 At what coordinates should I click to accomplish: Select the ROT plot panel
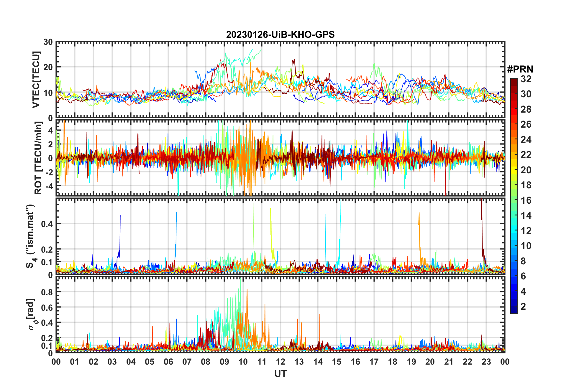[280, 158]
